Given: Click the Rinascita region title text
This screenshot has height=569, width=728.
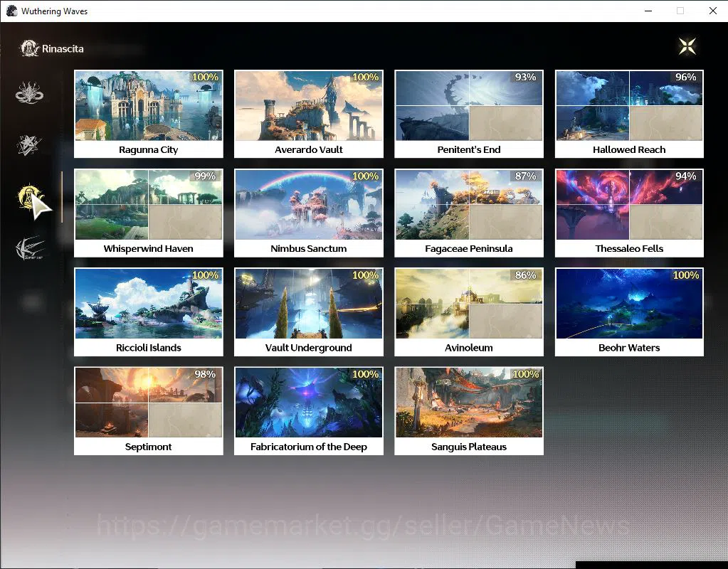Looking at the screenshot, I should tap(63, 49).
